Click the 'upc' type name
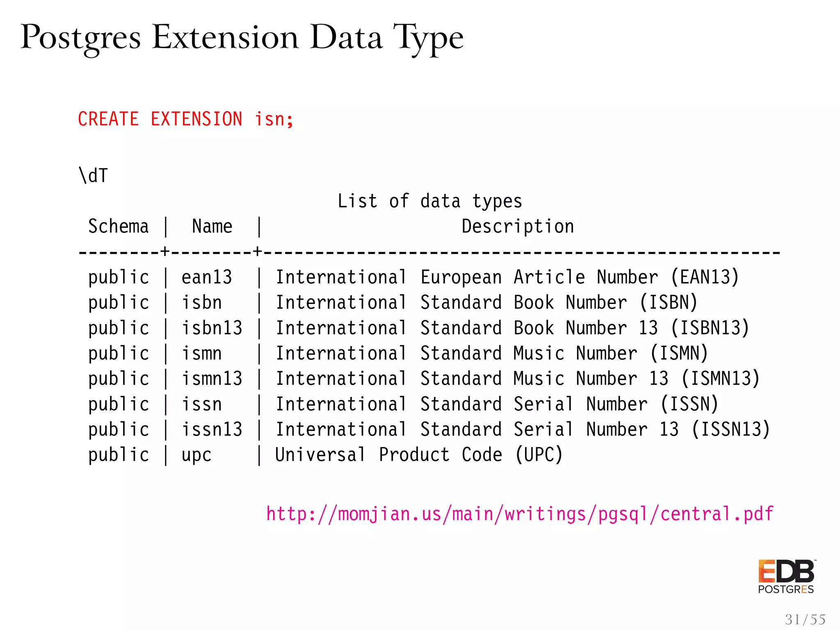The height and width of the screenshot is (630, 840). [x=196, y=455]
